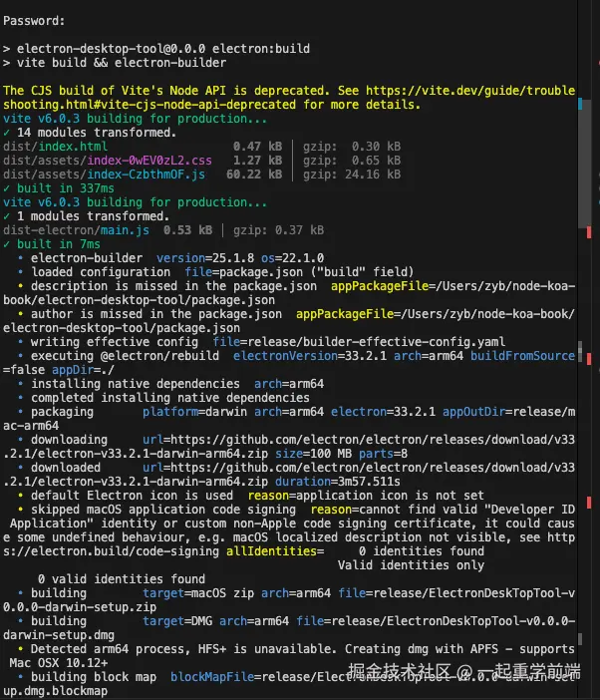Click 'building target=DMG' log line

289,628
